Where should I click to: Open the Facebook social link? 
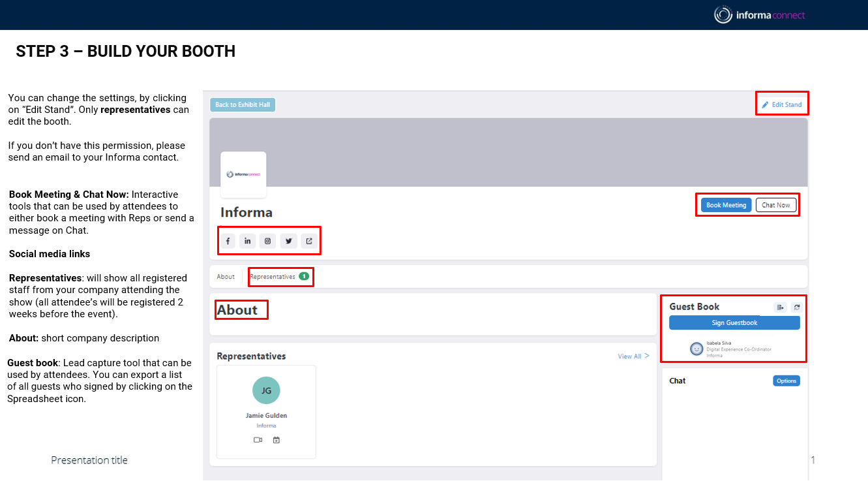click(228, 241)
